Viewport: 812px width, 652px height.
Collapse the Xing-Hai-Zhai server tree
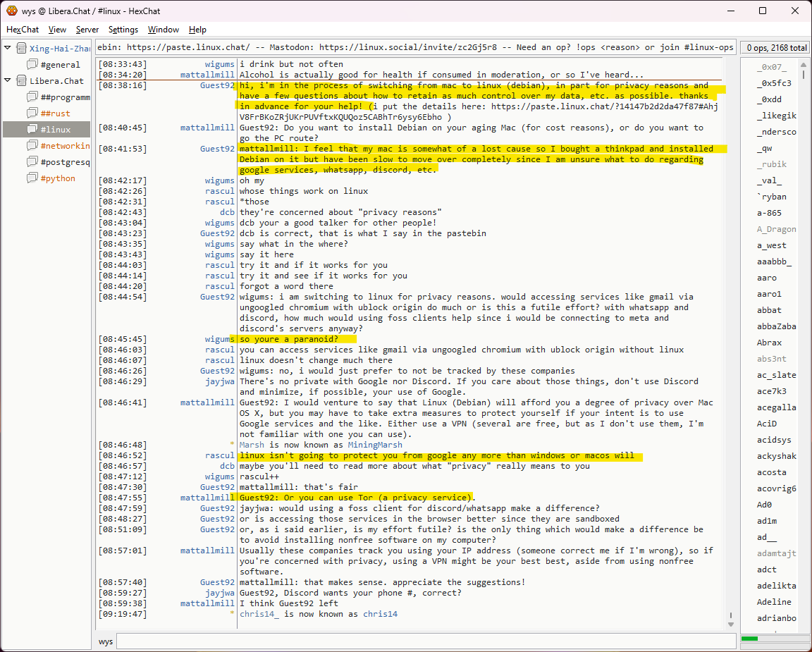tap(8, 49)
